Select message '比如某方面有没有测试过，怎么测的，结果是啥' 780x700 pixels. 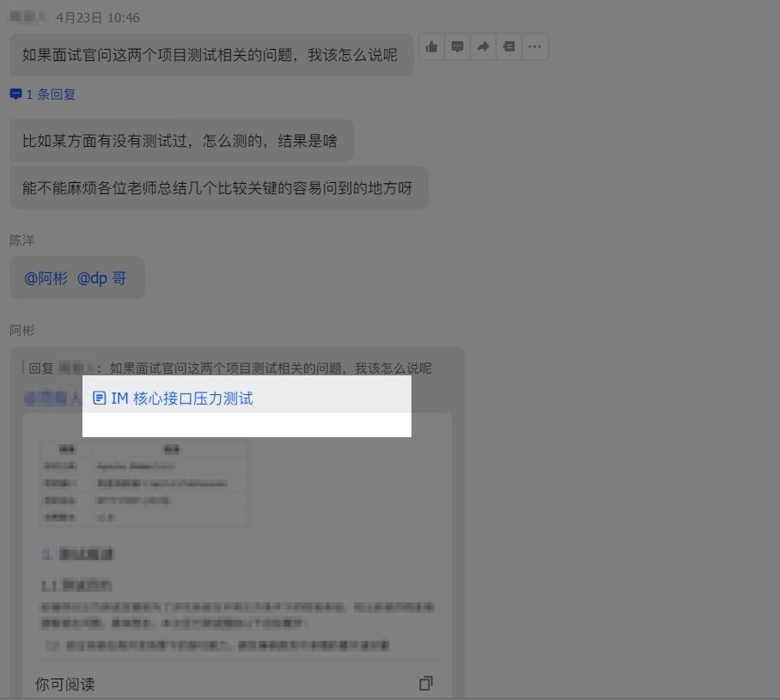coord(181,141)
